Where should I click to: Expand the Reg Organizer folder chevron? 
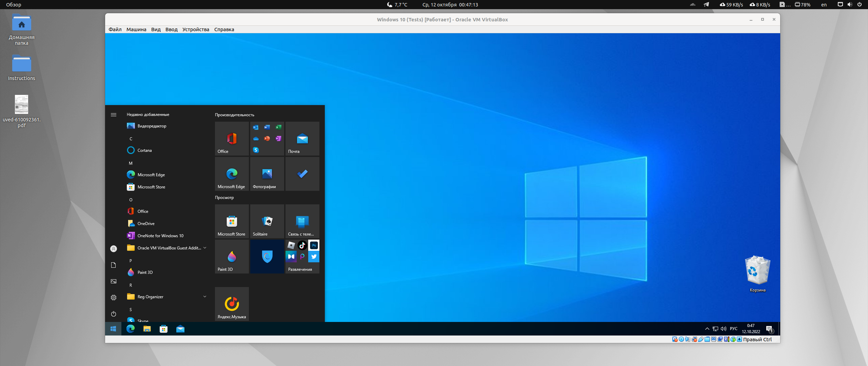pyautogui.click(x=205, y=297)
